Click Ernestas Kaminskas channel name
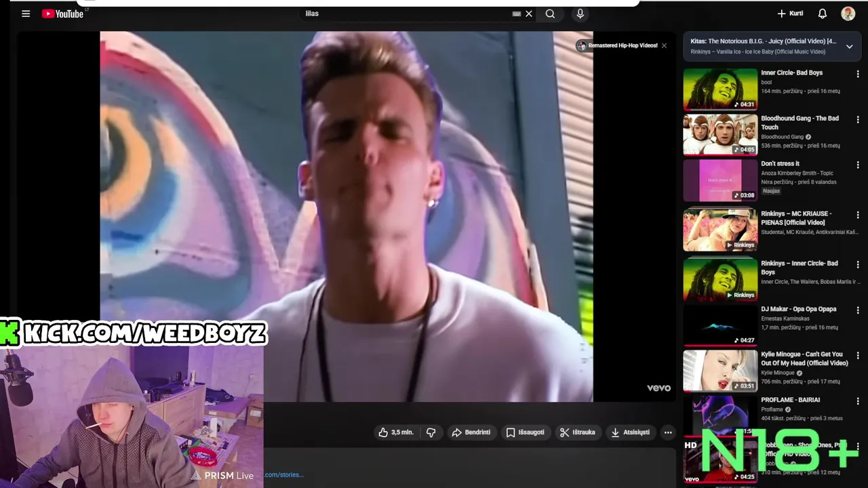The image size is (868, 488). (785, 319)
